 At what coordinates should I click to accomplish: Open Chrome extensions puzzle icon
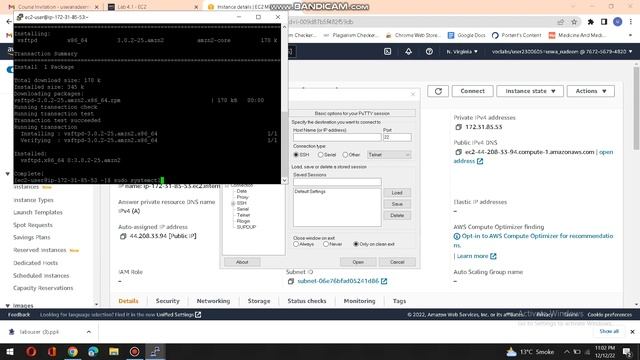(591, 22)
